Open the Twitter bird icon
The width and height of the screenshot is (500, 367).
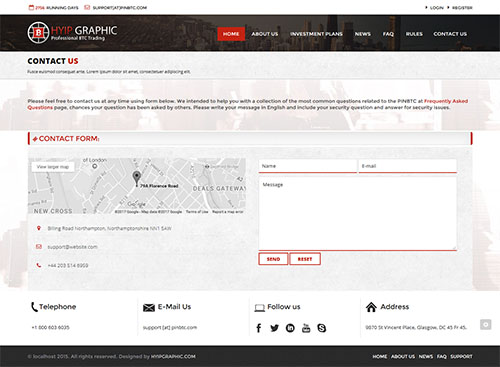click(x=274, y=328)
